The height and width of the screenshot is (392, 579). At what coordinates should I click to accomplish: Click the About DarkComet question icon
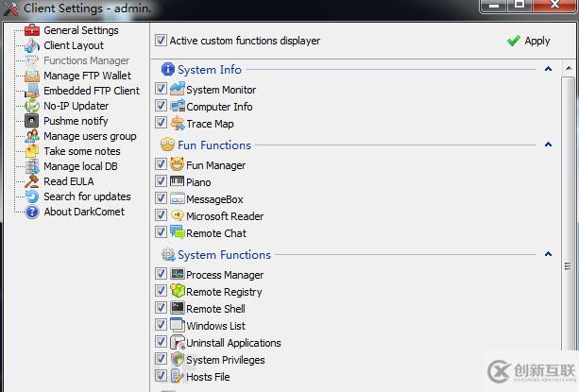32,212
